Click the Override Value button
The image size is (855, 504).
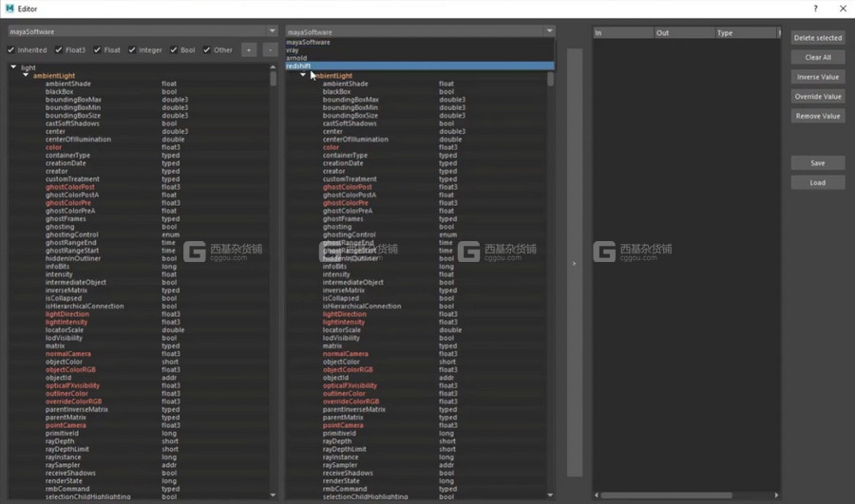click(x=818, y=97)
